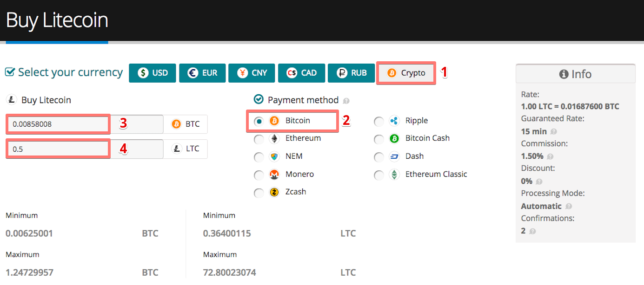Select CNY currency button
Screen dimensions: 644x285
(252, 73)
